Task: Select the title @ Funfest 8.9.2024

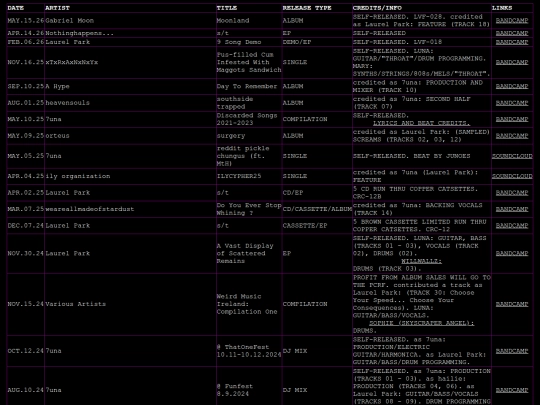Action: click(x=235, y=390)
